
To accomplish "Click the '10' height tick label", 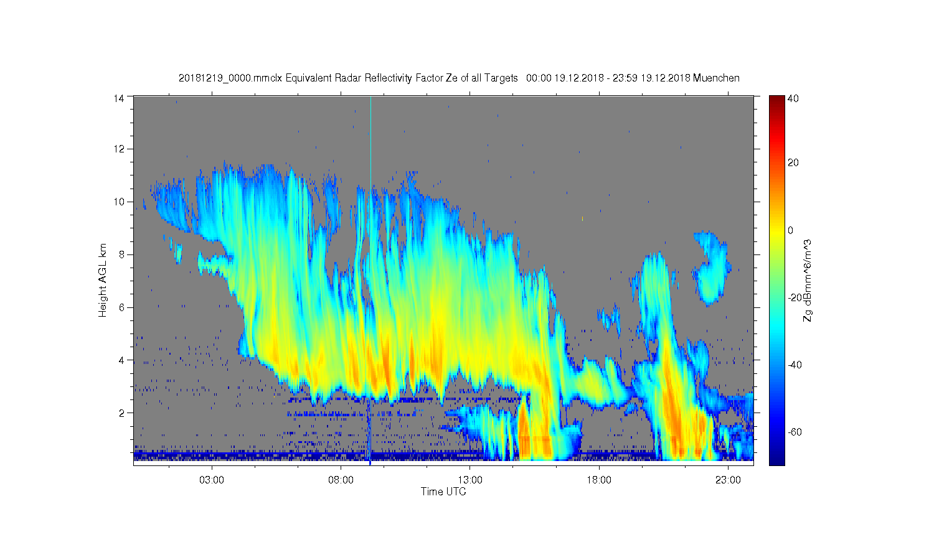I will [120, 202].
